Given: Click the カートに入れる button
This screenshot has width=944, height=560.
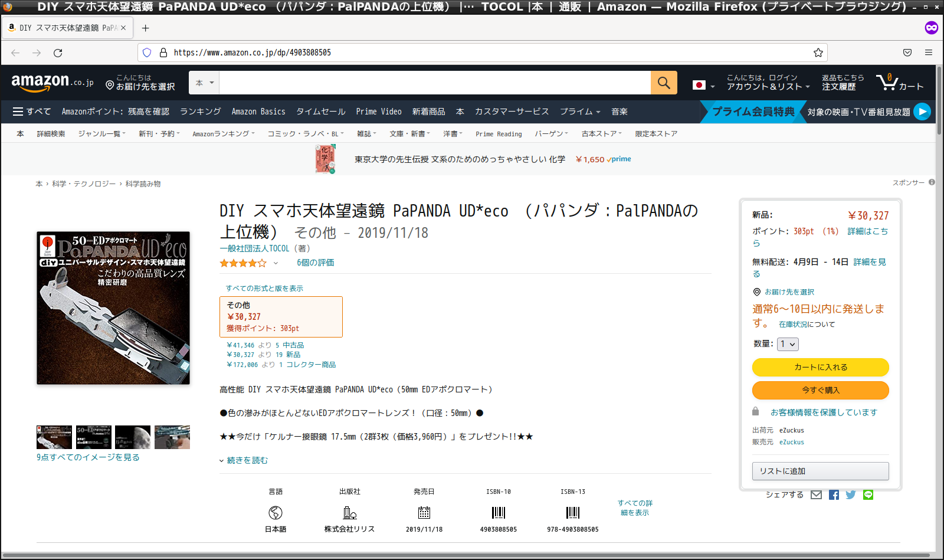Looking at the screenshot, I should point(820,367).
